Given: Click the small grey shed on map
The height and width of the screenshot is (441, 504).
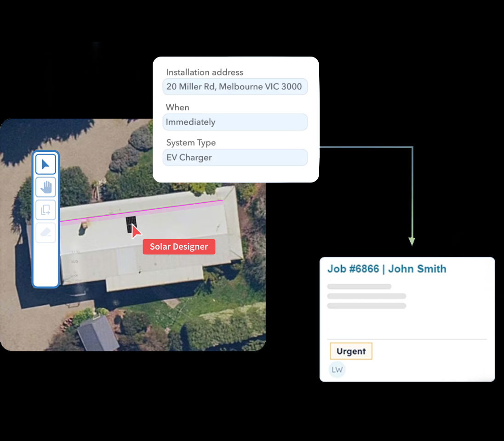Looking at the screenshot, I should (x=97, y=334).
